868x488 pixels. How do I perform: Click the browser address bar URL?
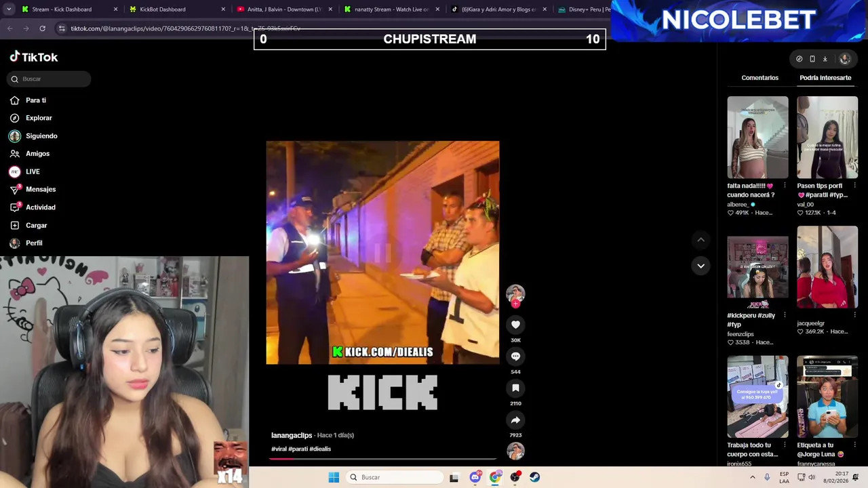point(185,28)
